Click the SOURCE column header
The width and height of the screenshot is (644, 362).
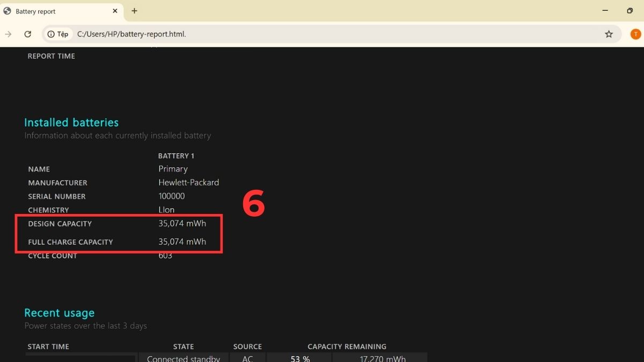[x=247, y=346]
